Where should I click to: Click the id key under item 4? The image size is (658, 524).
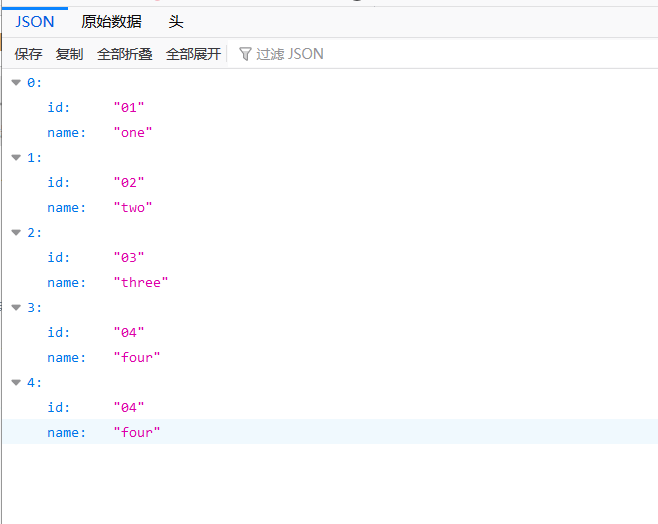click(x=58, y=407)
